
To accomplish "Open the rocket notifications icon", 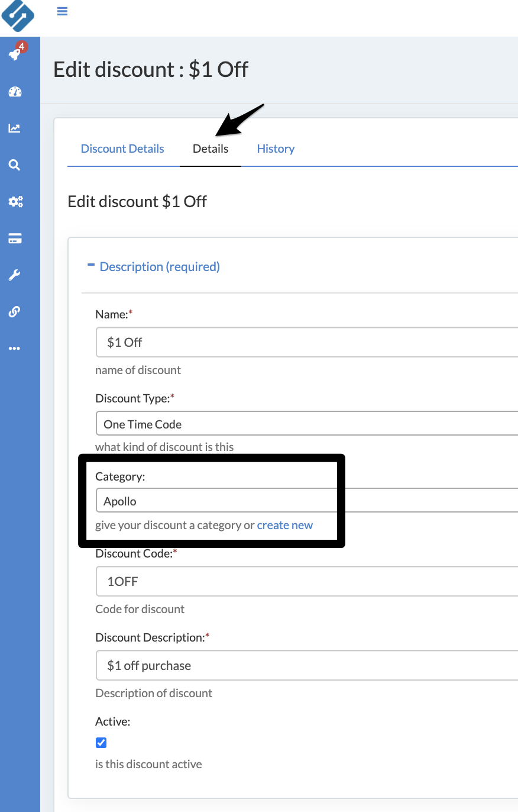I will point(15,54).
